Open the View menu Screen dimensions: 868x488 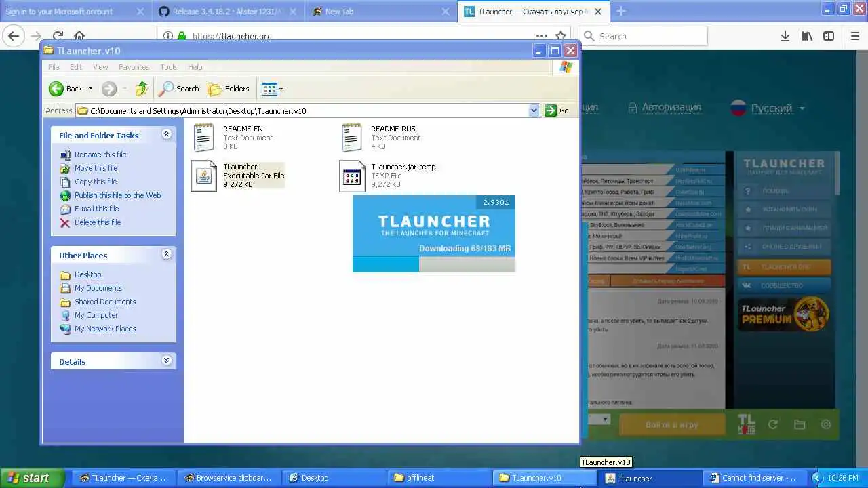[100, 67]
